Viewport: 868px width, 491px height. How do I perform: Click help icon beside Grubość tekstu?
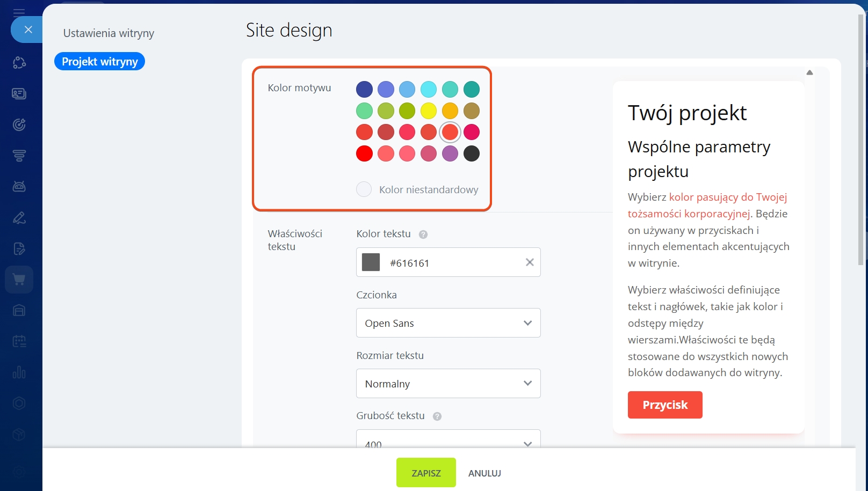tap(437, 416)
